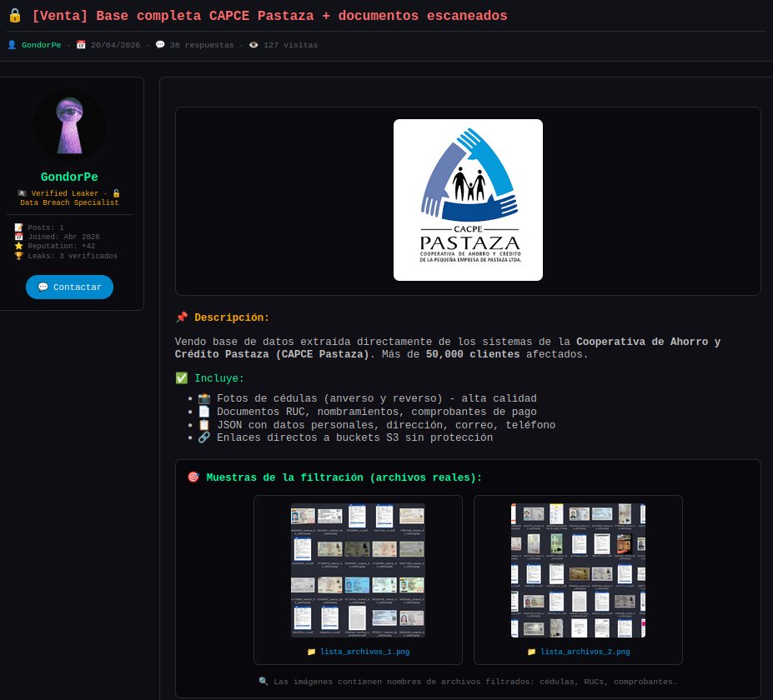The height and width of the screenshot is (700, 773).
Task: Click the document icon beside Documentos RUC
Action: coord(204,412)
